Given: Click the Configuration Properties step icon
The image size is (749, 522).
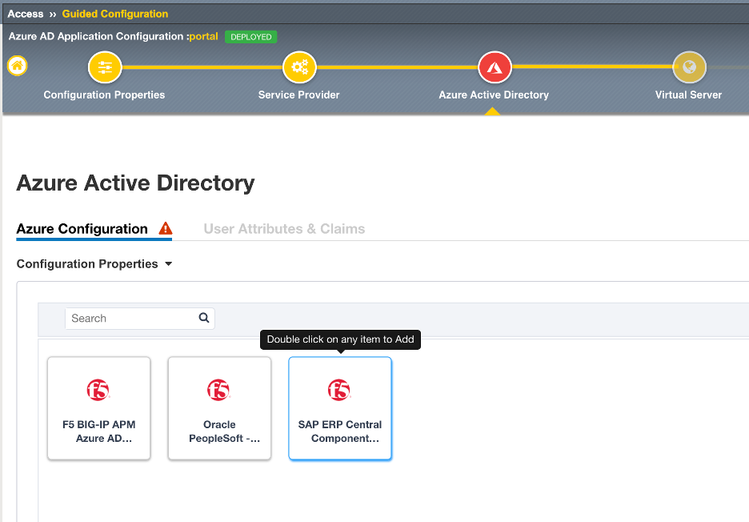Looking at the screenshot, I should click(x=104, y=67).
